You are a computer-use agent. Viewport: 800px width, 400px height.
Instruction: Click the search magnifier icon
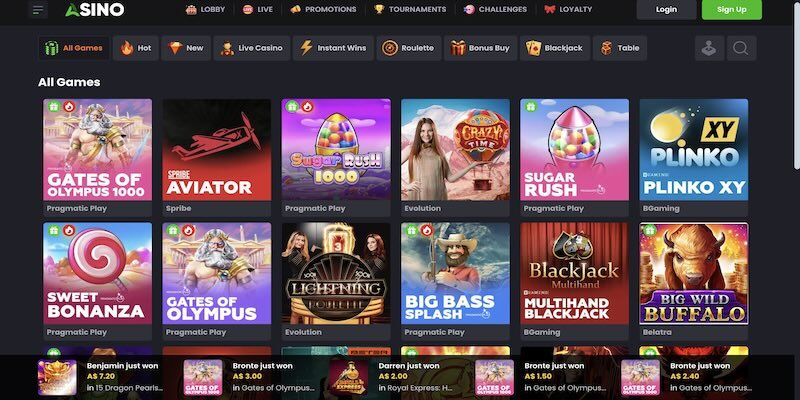point(740,48)
